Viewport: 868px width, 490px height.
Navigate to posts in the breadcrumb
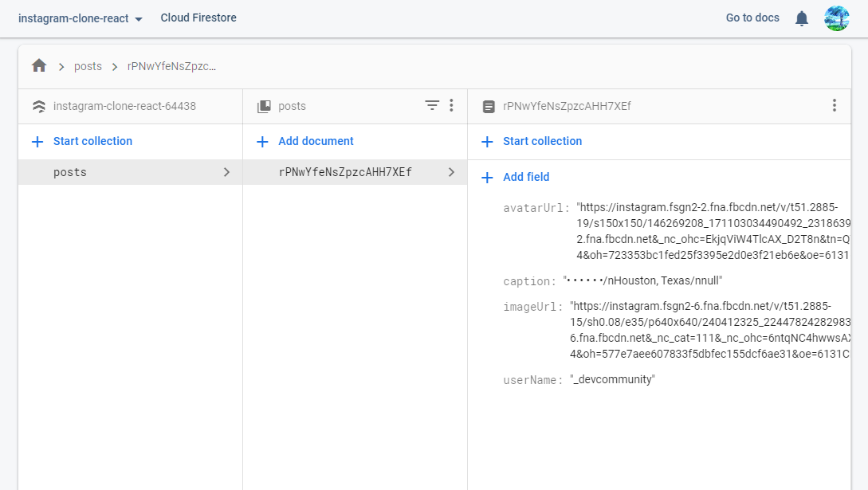pos(88,66)
